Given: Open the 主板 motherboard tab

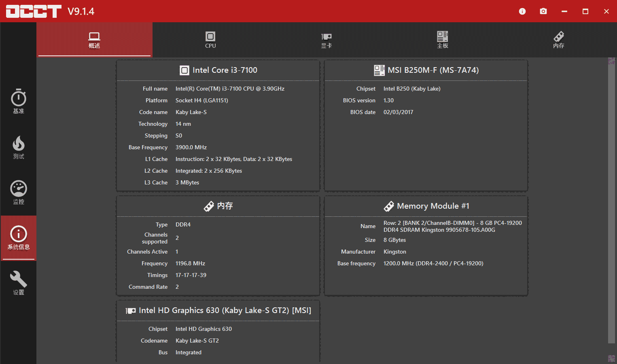Looking at the screenshot, I should click(x=443, y=40).
